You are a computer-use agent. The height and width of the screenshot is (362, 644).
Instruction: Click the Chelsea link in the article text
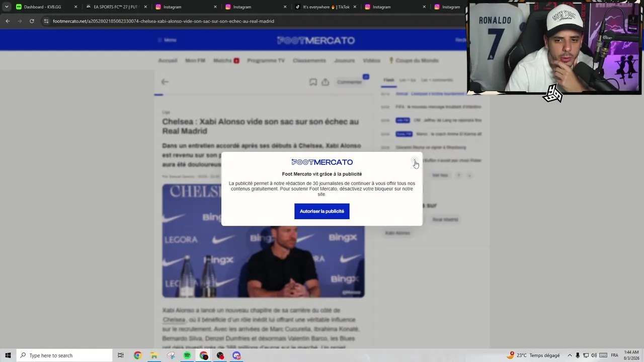click(x=174, y=320)
